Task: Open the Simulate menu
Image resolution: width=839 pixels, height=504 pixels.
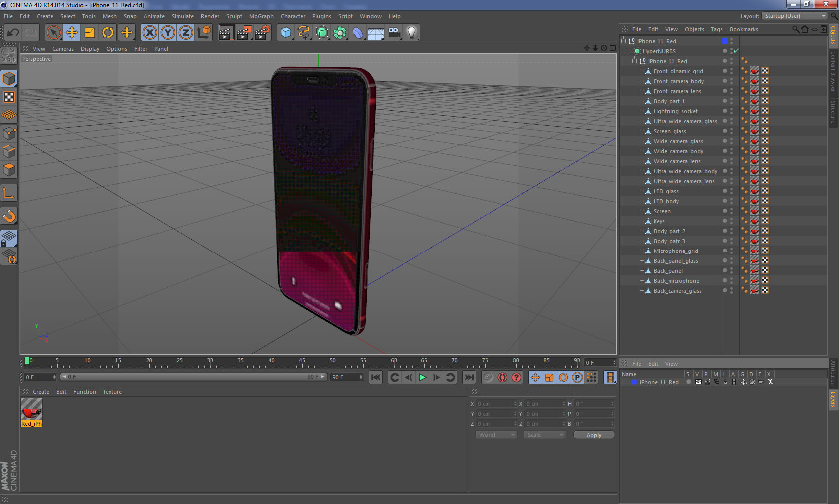Action: point(183,16)
